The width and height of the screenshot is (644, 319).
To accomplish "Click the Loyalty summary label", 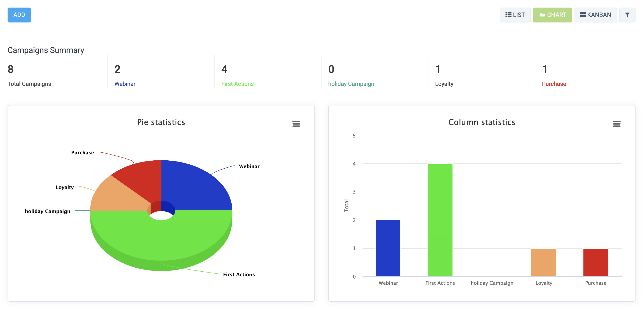I will coord(444,84).
